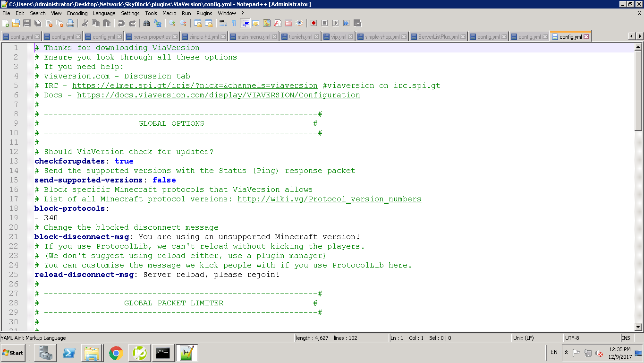This screenshot has height=363, width=644.
Task: Open the Replace dialog icon
Action: 158,23
